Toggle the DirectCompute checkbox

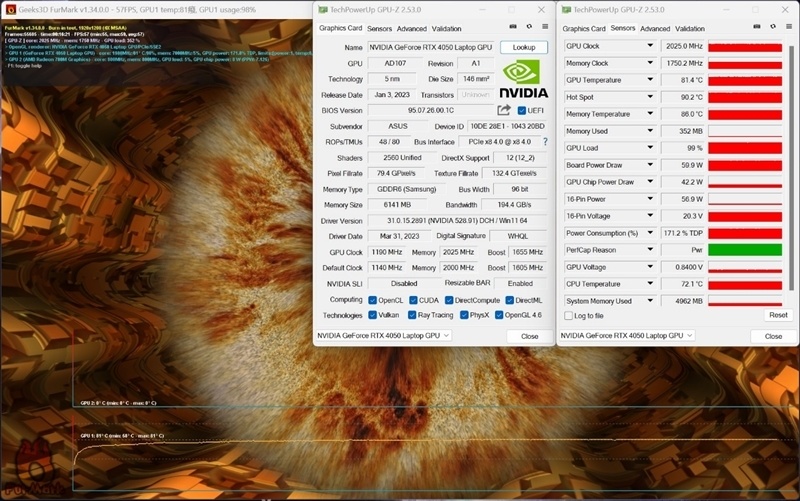click(449, 300)
